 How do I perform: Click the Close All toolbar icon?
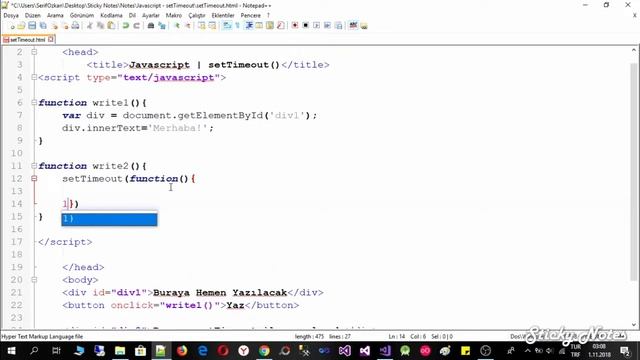pos(65,26)
